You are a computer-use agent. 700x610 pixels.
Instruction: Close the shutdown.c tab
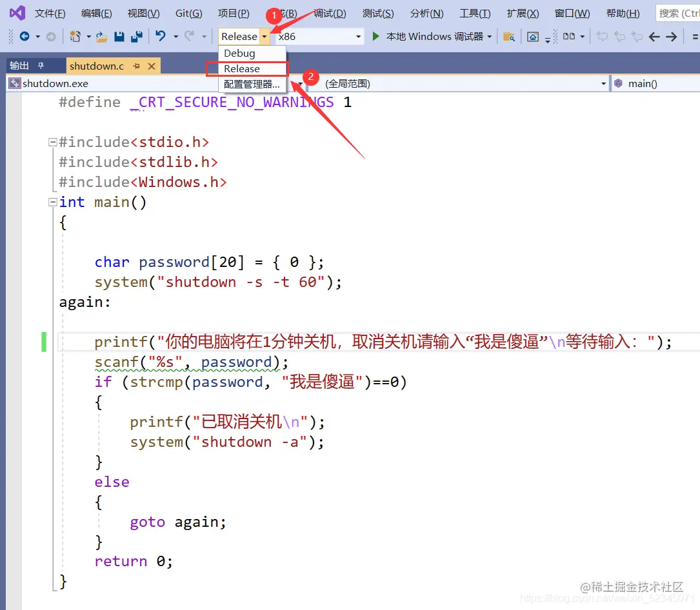(x=152, y=66)
